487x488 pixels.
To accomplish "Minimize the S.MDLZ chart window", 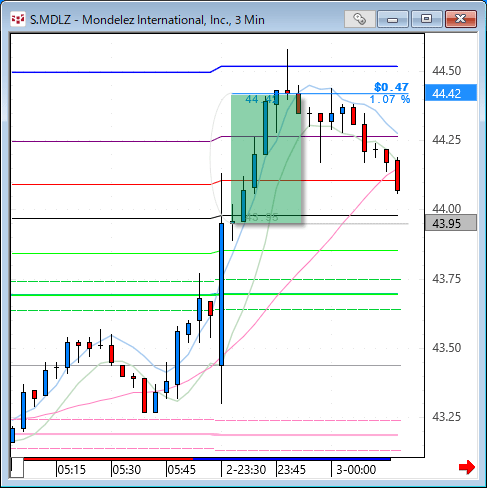I will point(393,19).
